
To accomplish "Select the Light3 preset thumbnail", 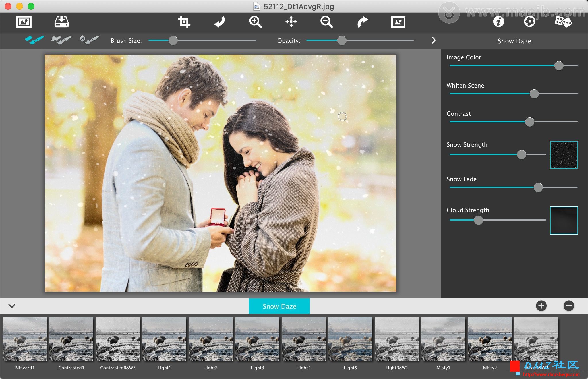I will click(x=257, y=339).
